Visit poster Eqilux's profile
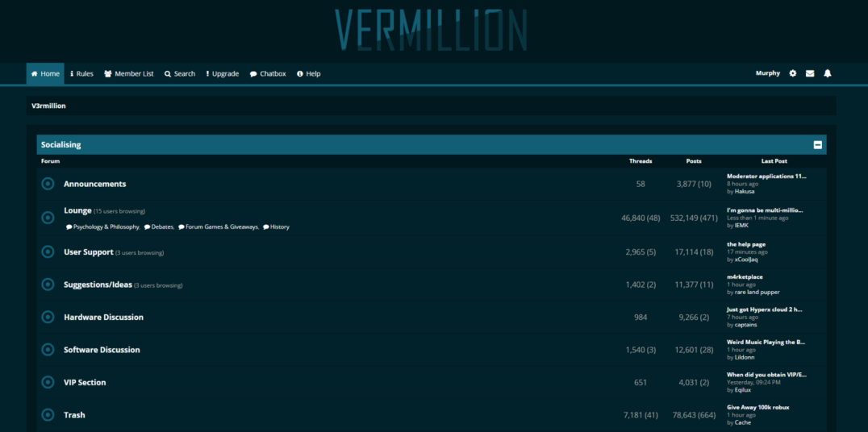 pos(743,390)
